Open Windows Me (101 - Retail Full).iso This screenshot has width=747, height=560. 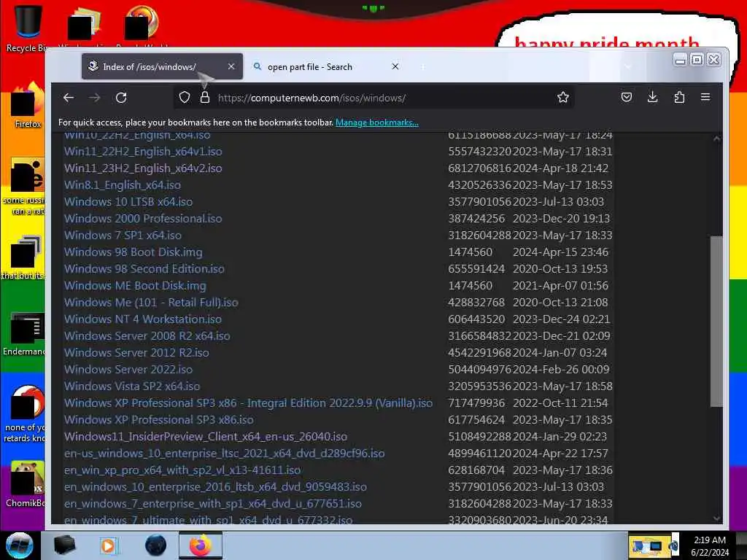pyautogui.click(x=151, y=303)
